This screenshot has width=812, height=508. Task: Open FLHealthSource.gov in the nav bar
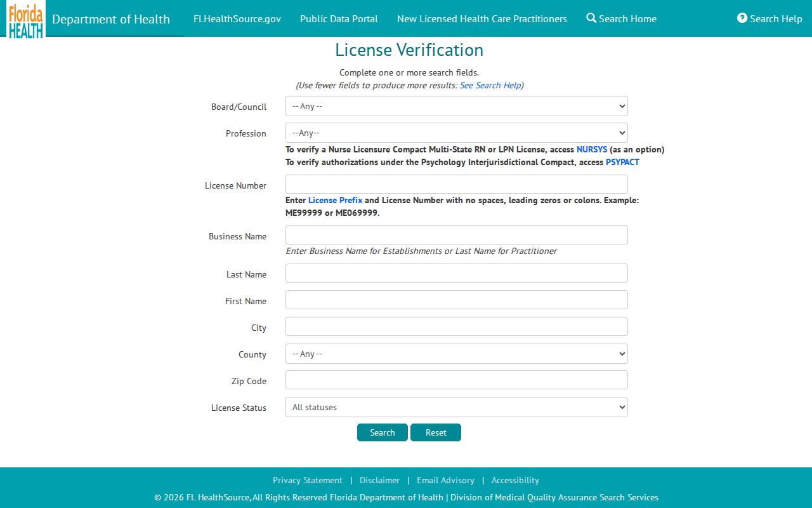tap(237, 18)
